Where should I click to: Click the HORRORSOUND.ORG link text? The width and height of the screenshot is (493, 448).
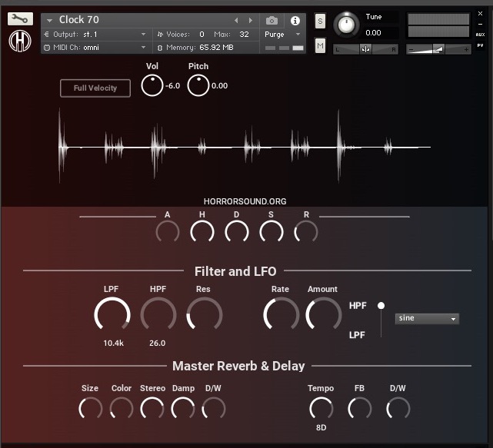(245, 201)
